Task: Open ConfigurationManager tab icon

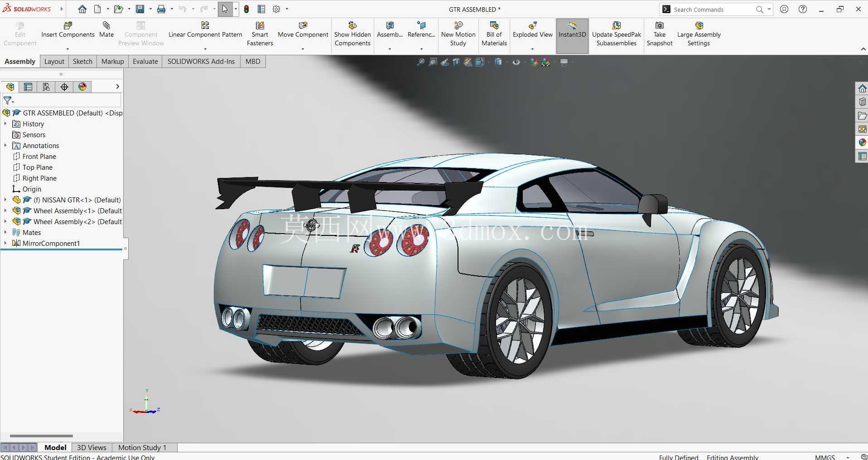Action: point(46,87)
